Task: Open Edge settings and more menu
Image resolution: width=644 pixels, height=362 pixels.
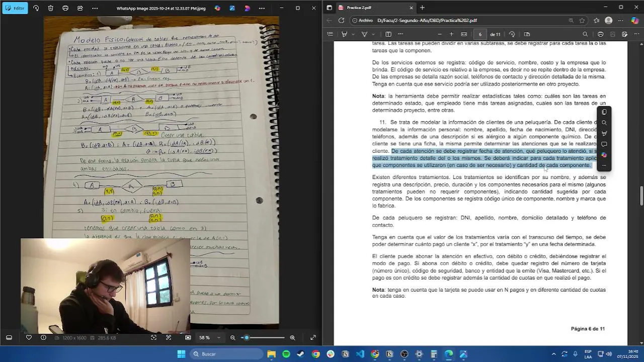Action: (x=620, y=21)
